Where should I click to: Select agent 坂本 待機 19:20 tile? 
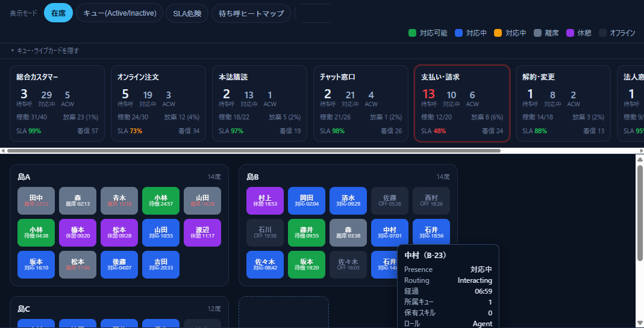[x=307, y=265]
